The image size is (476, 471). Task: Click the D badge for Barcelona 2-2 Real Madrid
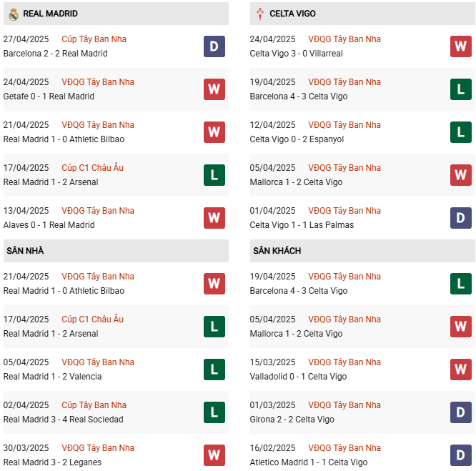coord(214,46)
